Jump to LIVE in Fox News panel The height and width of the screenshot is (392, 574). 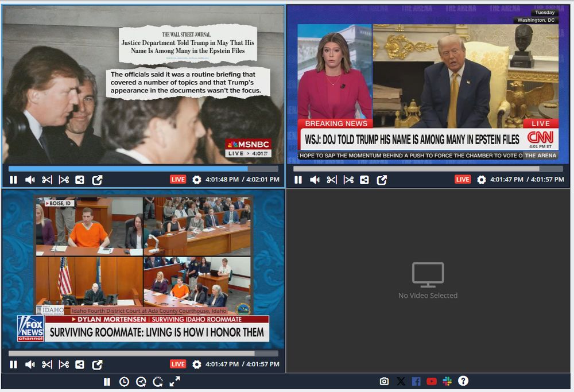point(178,364)
